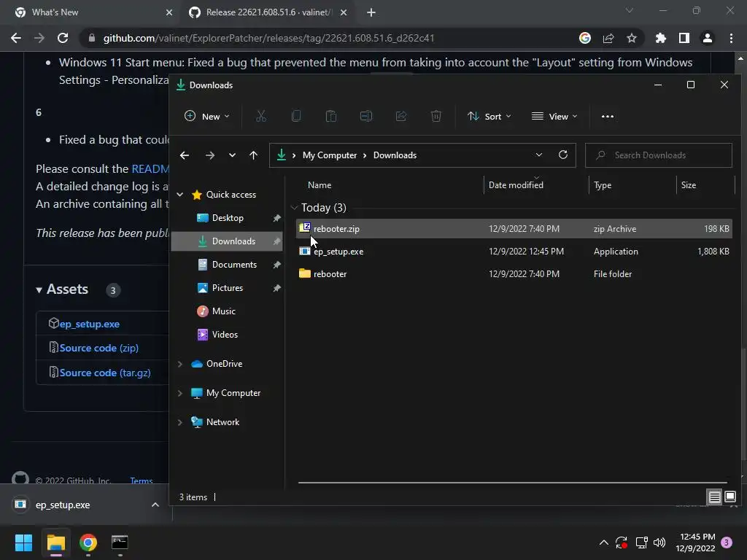
Task: Click the Chrome address bar URL
Action: point(268,38)
